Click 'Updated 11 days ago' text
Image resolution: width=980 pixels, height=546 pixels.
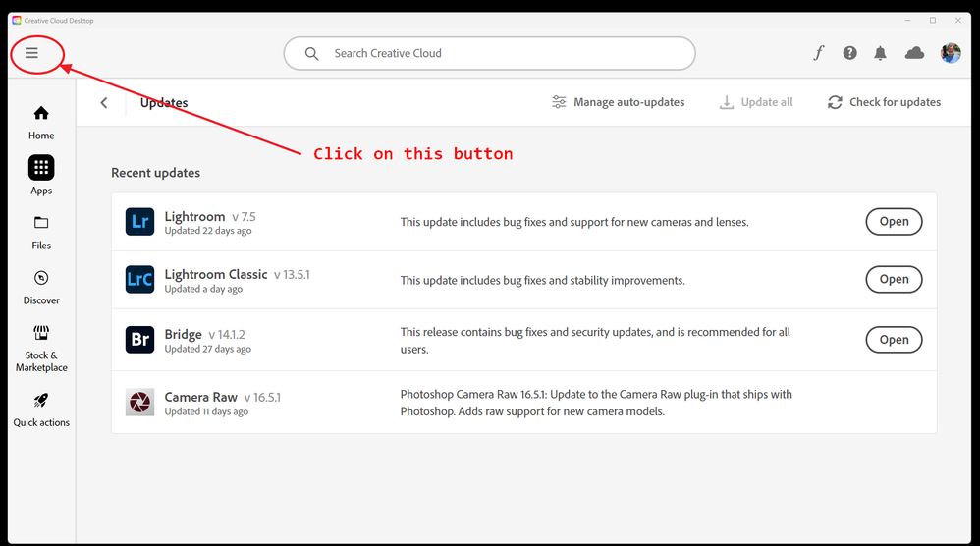click(206, 411)
